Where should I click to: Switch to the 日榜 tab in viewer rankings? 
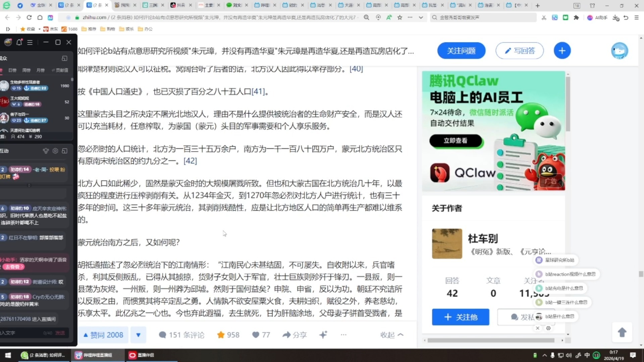(x=12, y=70)
